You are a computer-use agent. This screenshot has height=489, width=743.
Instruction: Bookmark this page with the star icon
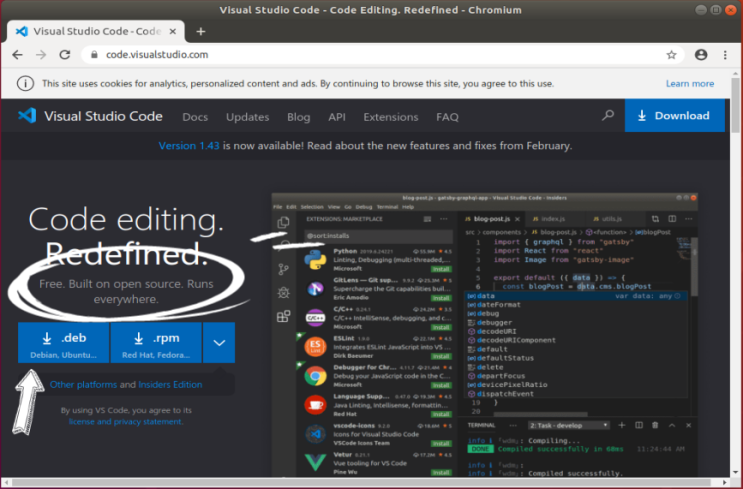671,55
